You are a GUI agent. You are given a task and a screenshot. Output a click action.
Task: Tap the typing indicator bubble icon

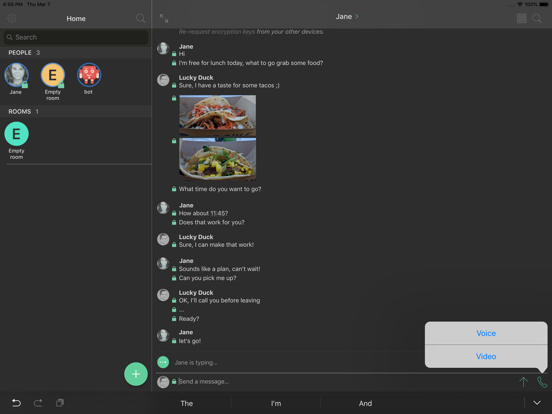(163, 362)
